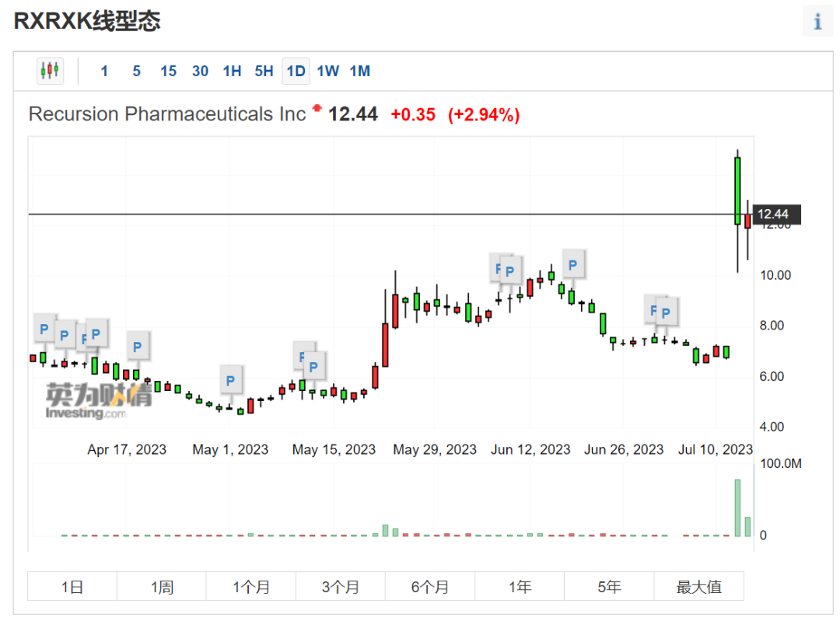Click the tallest green volume bar
Viewport: 840px width, 621px height.
click(737, 508)
